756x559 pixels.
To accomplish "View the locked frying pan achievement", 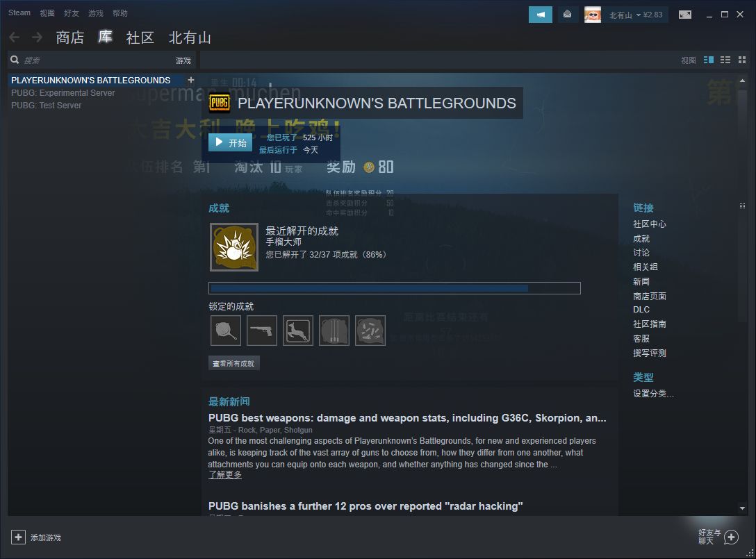I will click(x=226, y=331).
